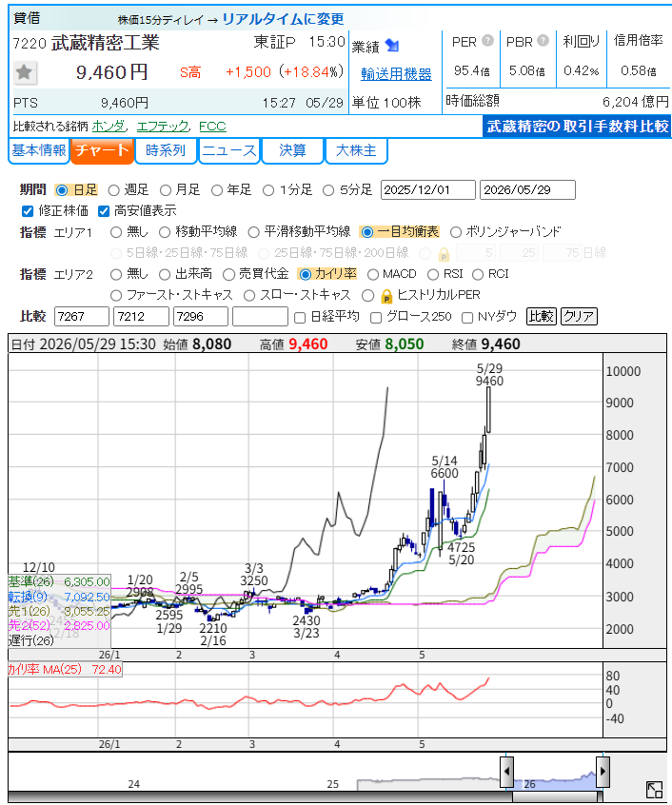The width and height of the screenshot is (672, 805).
Task: Select 週足 period radio button
Action: tap(114, 190)
